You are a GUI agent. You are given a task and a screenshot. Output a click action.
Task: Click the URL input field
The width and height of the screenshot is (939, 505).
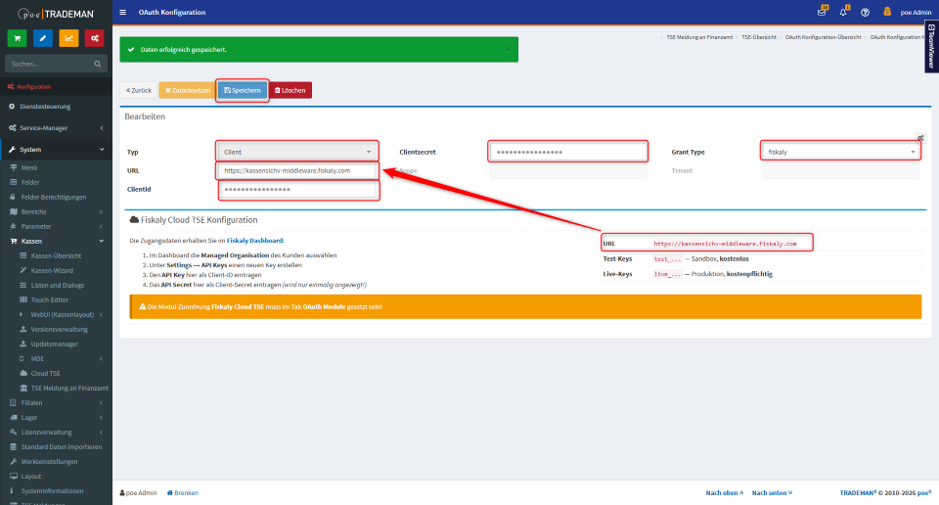pyautogui.click(x=297, y=171)
